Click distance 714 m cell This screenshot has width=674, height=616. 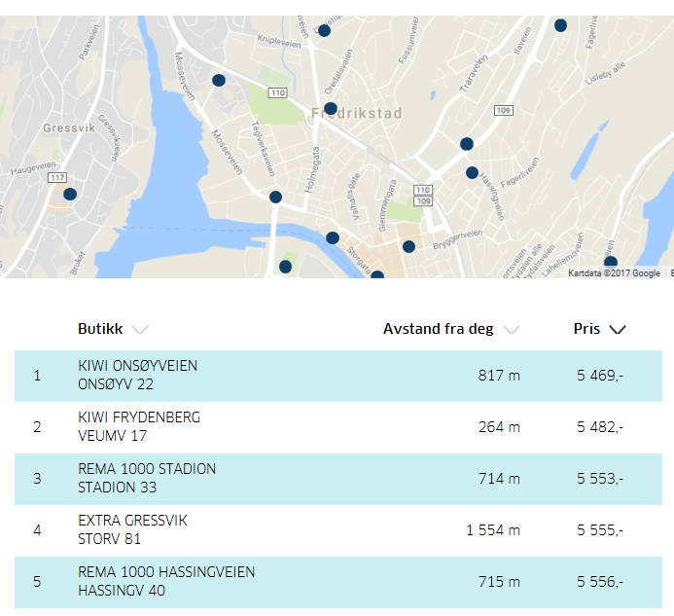point(499,479)
